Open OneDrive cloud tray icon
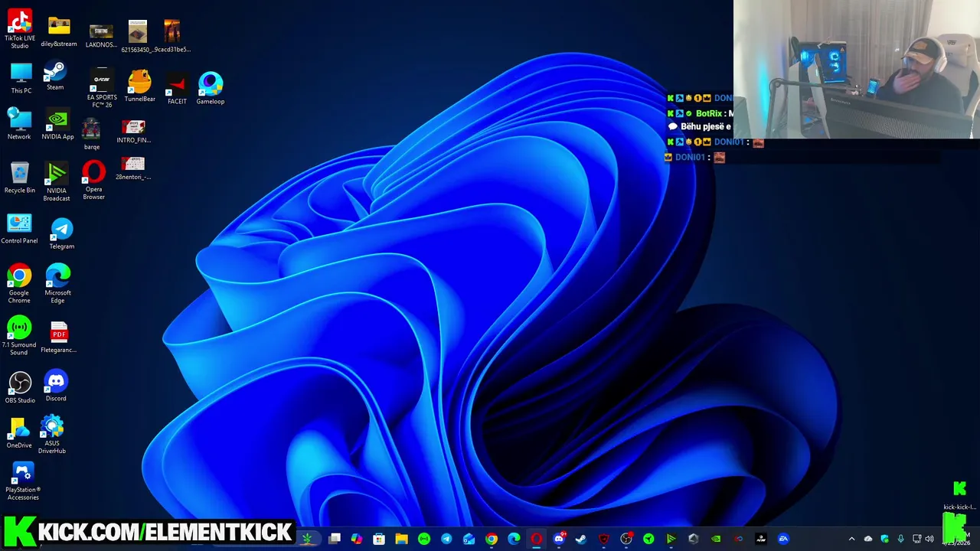The image size is (980, 551). point(868,539)
